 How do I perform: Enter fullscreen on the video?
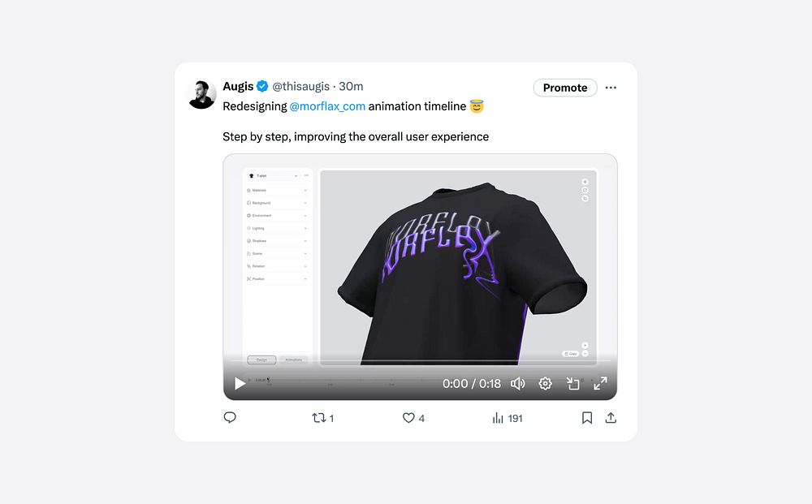click(x=600, y=383)
